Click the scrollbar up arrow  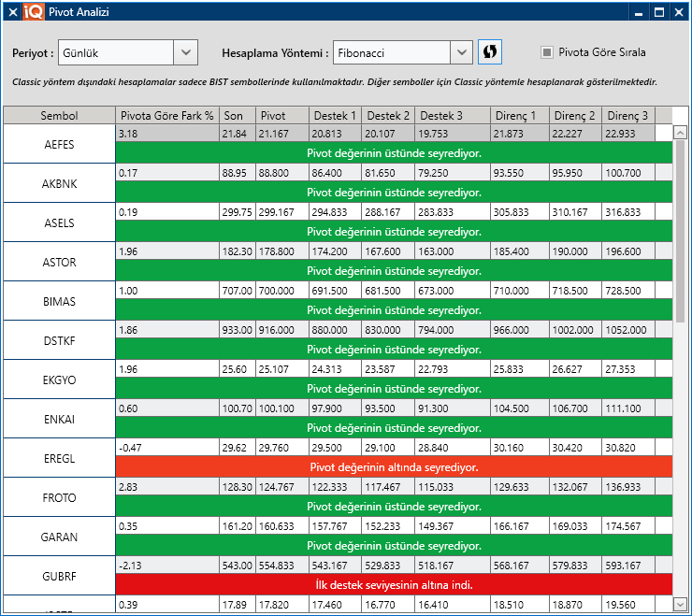click(x=680, y=133)
